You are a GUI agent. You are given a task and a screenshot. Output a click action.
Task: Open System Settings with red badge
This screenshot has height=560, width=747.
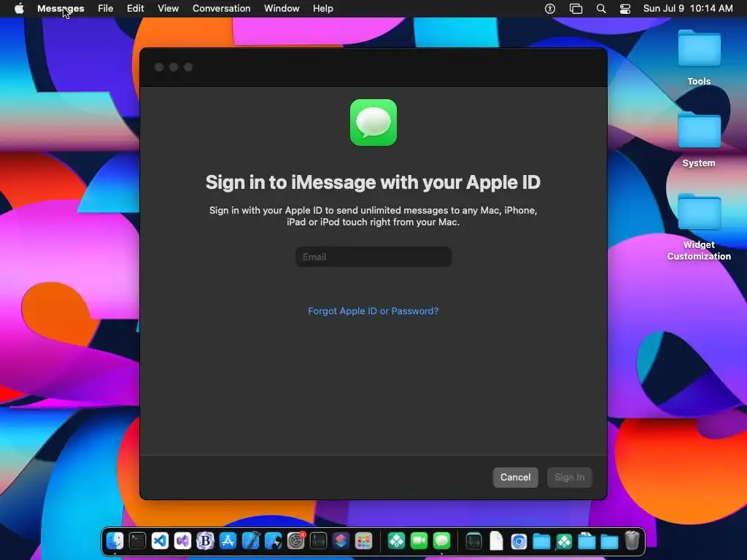pos(296,541)
